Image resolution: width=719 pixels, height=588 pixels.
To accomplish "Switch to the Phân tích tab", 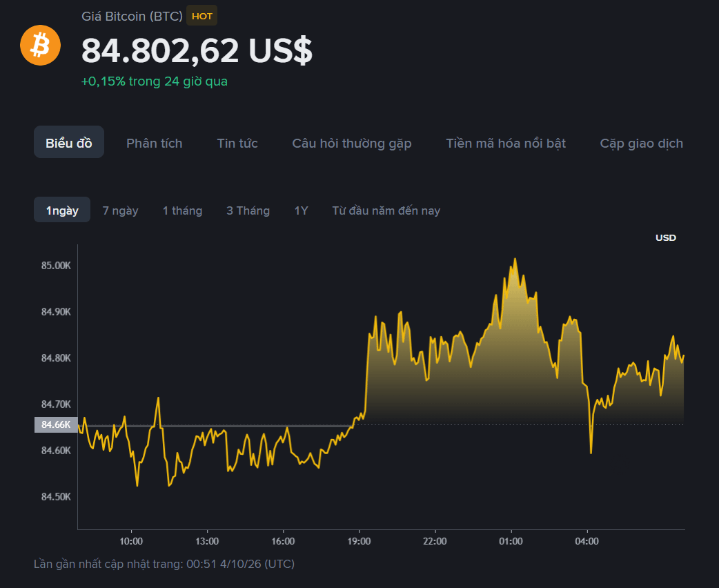I will tap(155, 143).
